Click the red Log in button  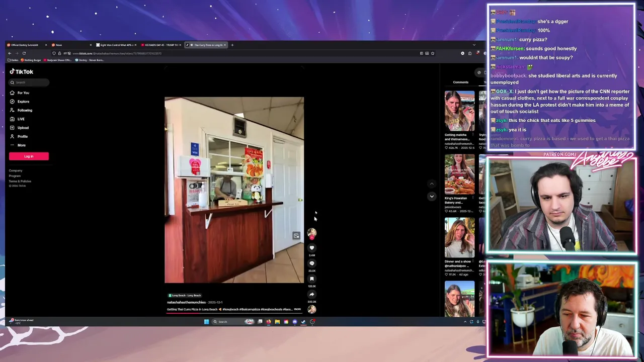pos(29,156)
